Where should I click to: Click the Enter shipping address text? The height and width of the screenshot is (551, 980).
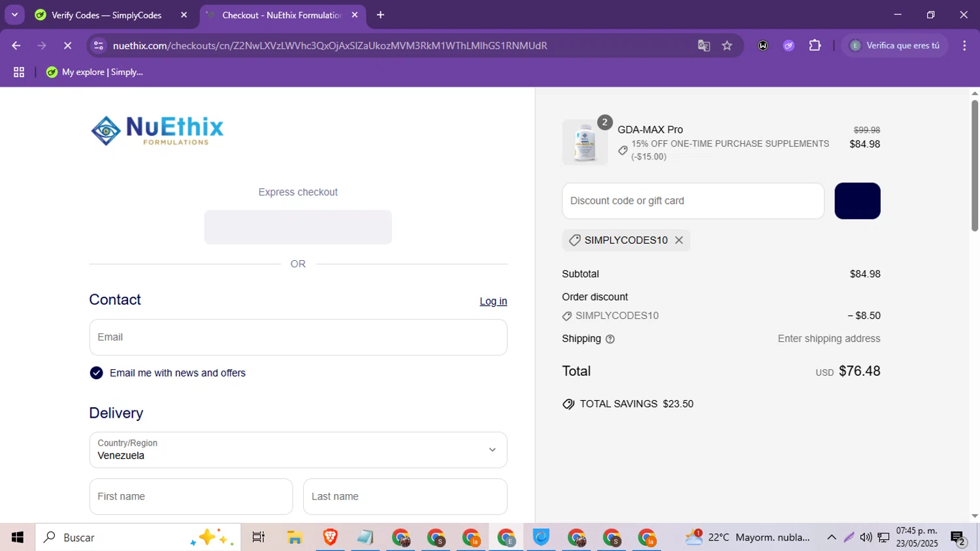tap(828, 339)
